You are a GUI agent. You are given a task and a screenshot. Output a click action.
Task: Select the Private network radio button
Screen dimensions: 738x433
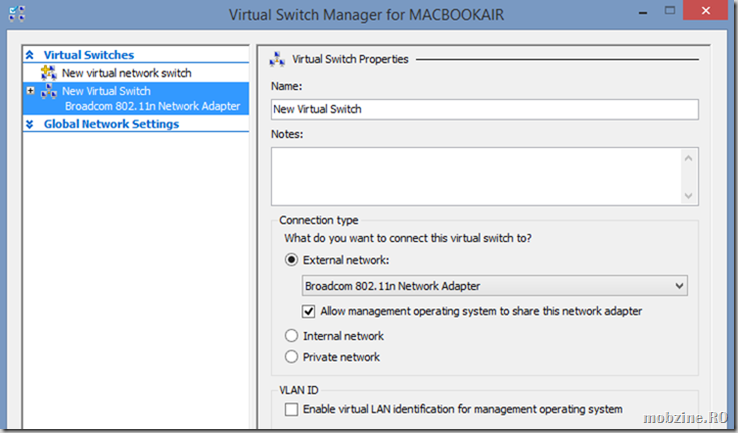tap(291, 357)
